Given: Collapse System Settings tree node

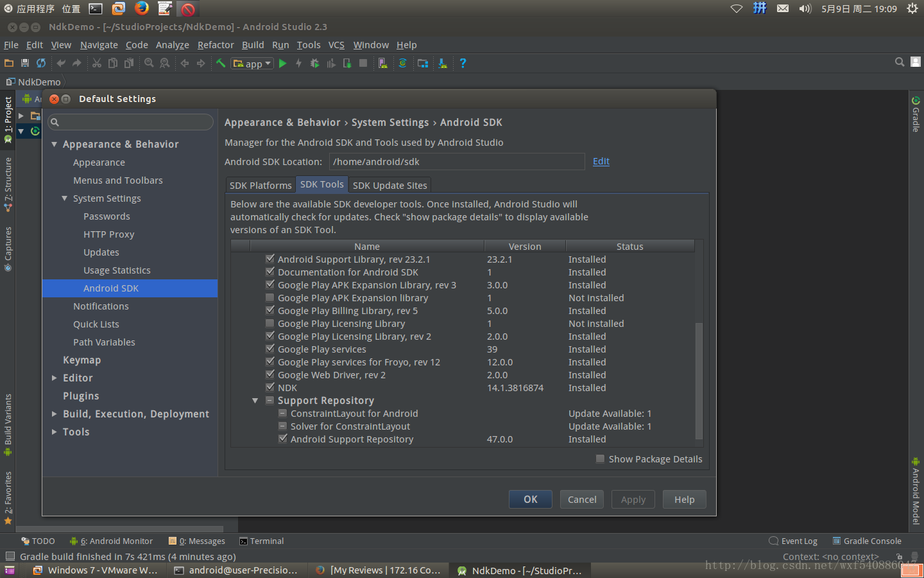Looking at the screenshot, I should (x=65, y=198).
